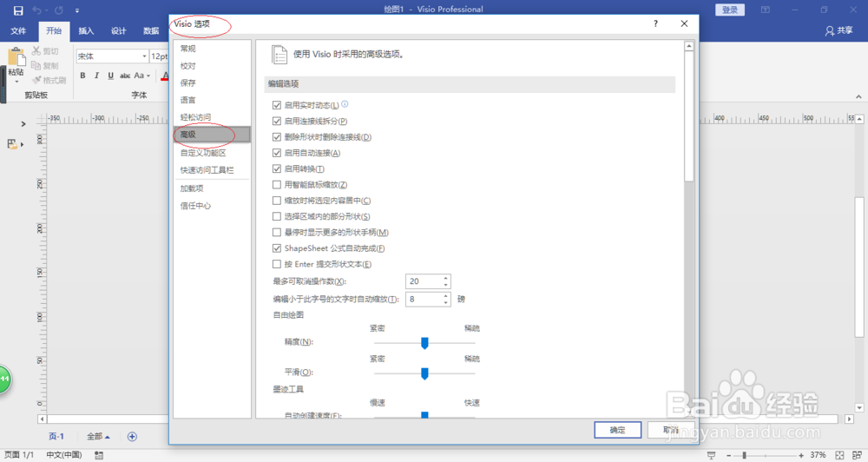Toggle 启用实时动态 checkbox

277,105
